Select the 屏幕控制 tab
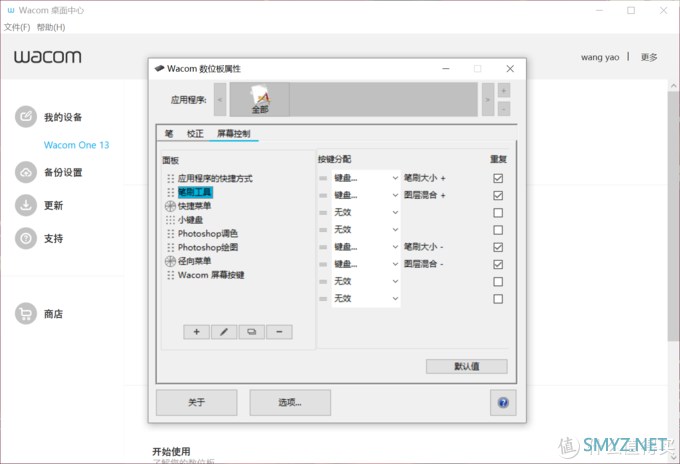 point(234,134)
